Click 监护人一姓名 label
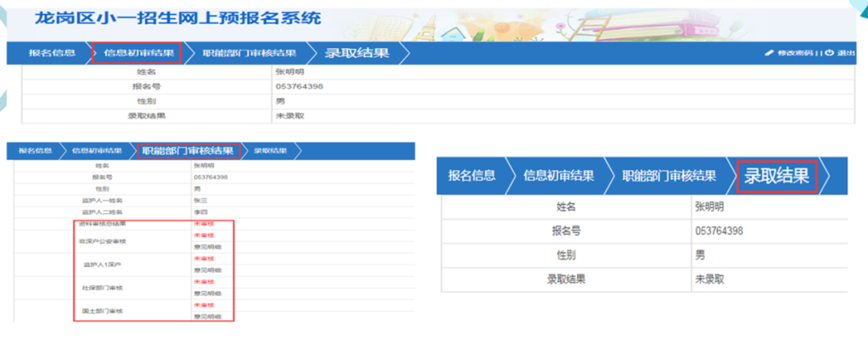Image resolution: width=868 pixels, height=340 pixels. (102, 200)
